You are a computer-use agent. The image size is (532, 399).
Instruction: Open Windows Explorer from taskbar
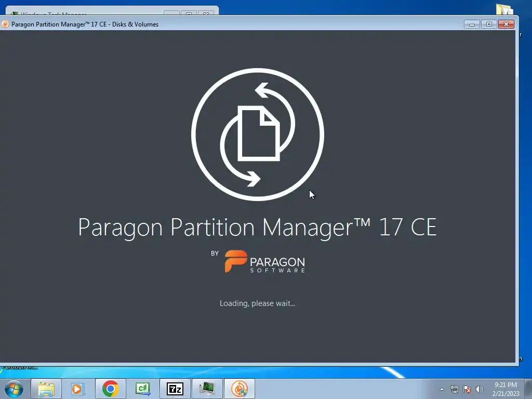point(46,389)
